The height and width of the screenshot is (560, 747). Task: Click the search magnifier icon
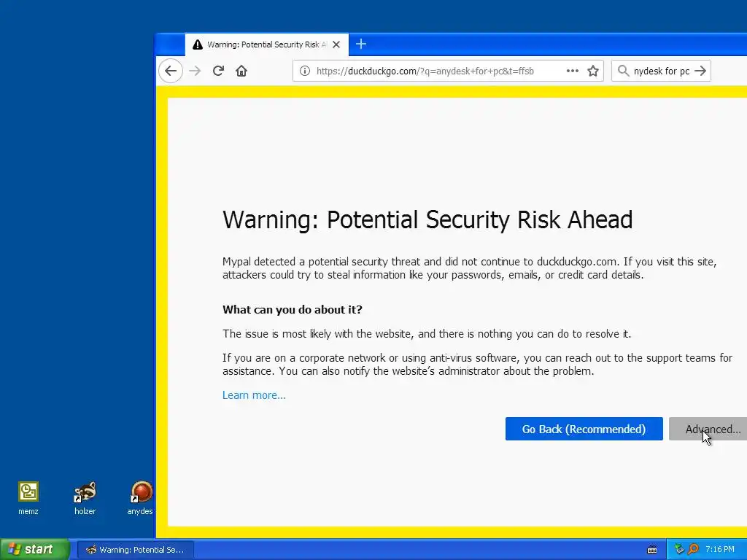point(623,71)
